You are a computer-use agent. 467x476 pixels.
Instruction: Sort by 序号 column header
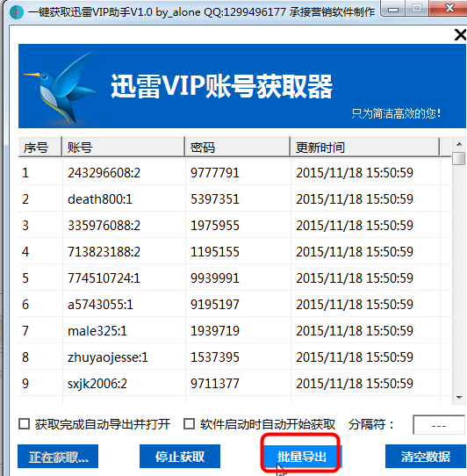pos(40,148)
